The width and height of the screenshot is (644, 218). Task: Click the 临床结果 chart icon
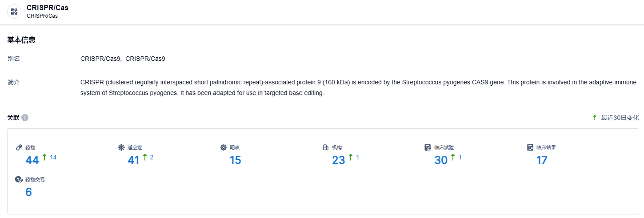pyautogui.click(x=530, y=147)
